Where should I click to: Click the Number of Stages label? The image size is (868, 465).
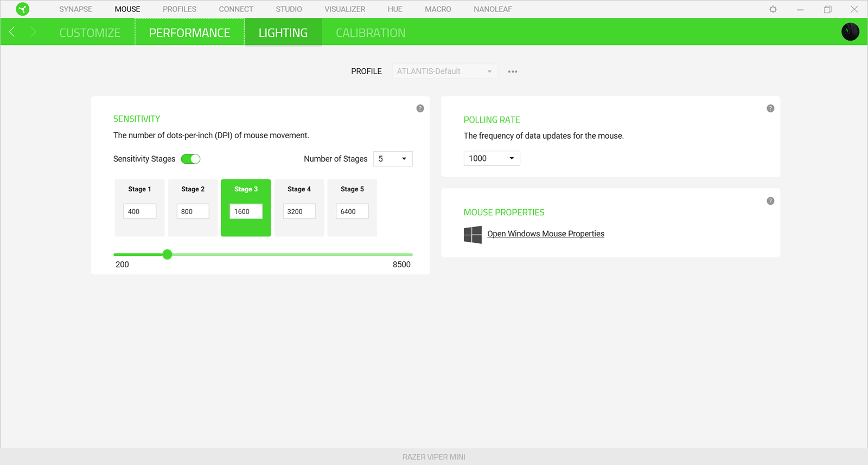335,159
